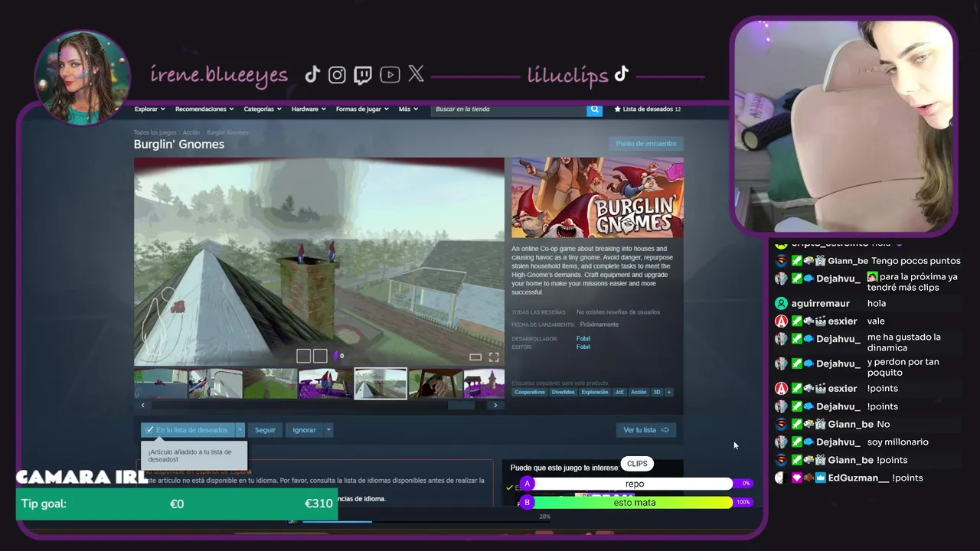Select the JcE tag

tap(619, 392)
